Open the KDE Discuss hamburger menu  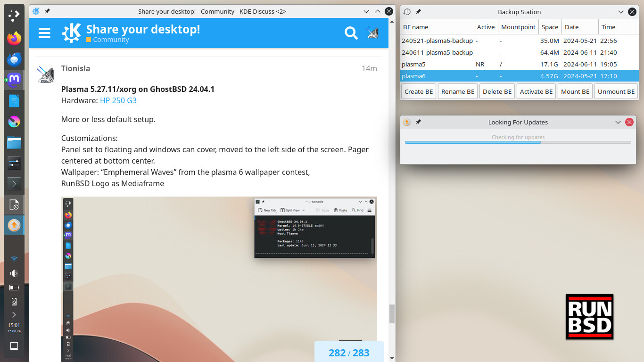click(44, 33)
